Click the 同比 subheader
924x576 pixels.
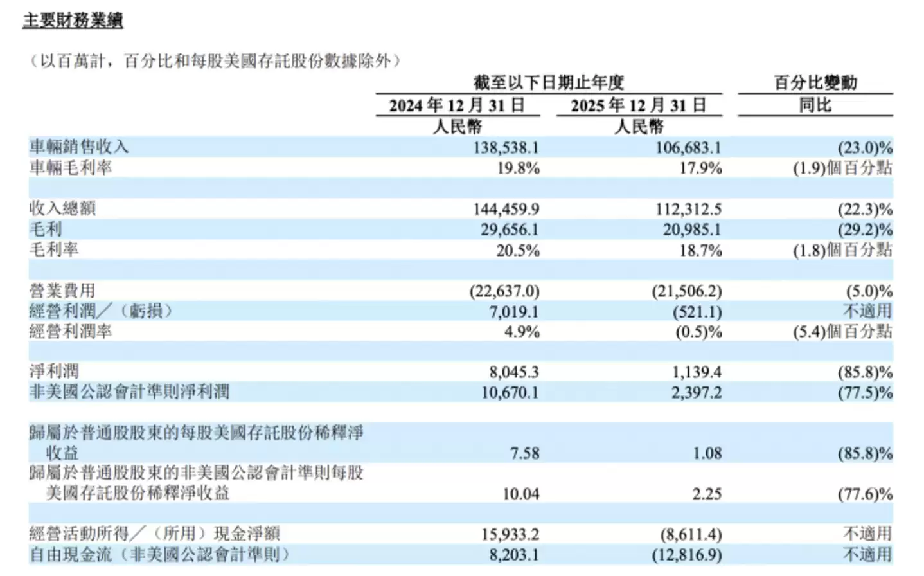pos(815,105)
